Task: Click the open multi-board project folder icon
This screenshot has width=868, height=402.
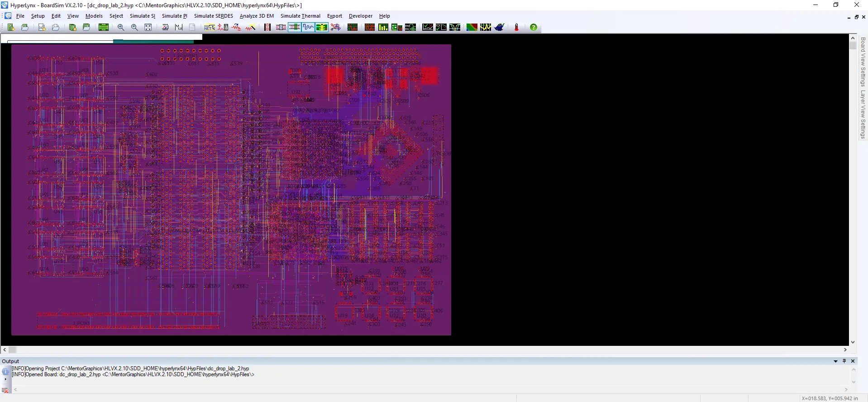Action: (86, 27)
